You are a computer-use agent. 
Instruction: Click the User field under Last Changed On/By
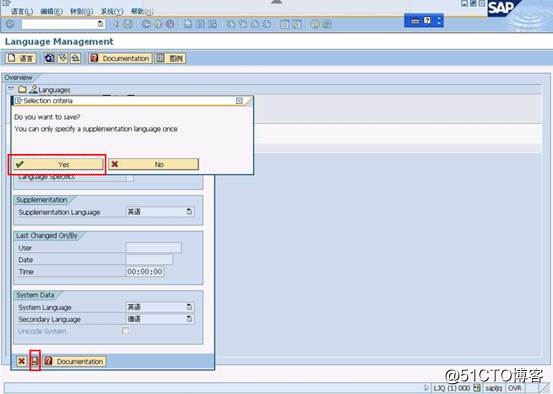tap(153, 248)
